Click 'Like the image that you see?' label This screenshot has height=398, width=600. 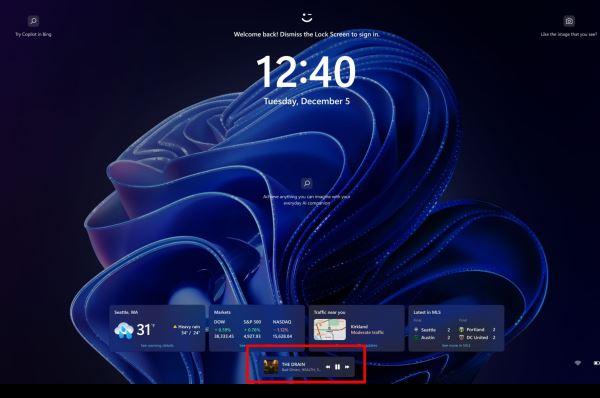[569, 34]
